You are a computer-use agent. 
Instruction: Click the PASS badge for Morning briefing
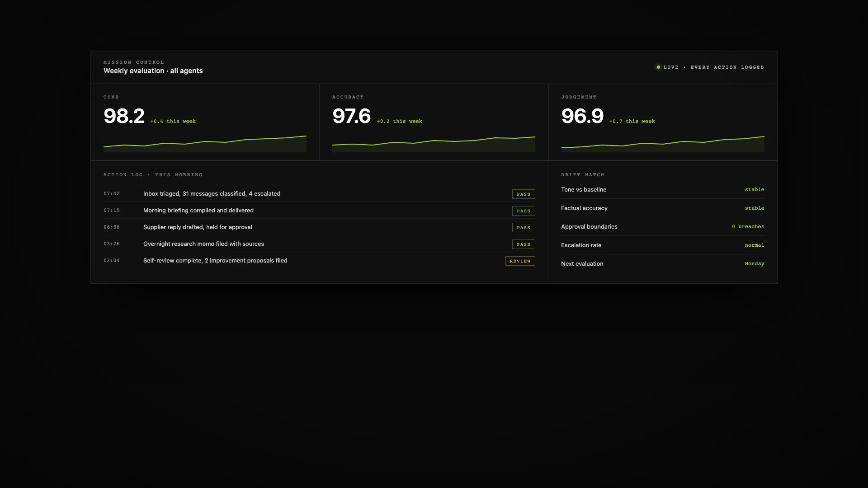click(524, 211)
